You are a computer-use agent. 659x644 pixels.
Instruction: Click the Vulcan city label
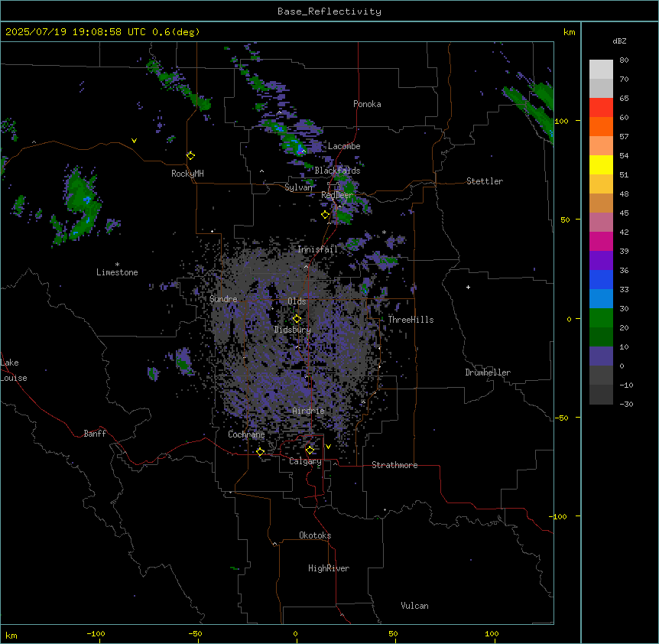[x=414, y=606]
